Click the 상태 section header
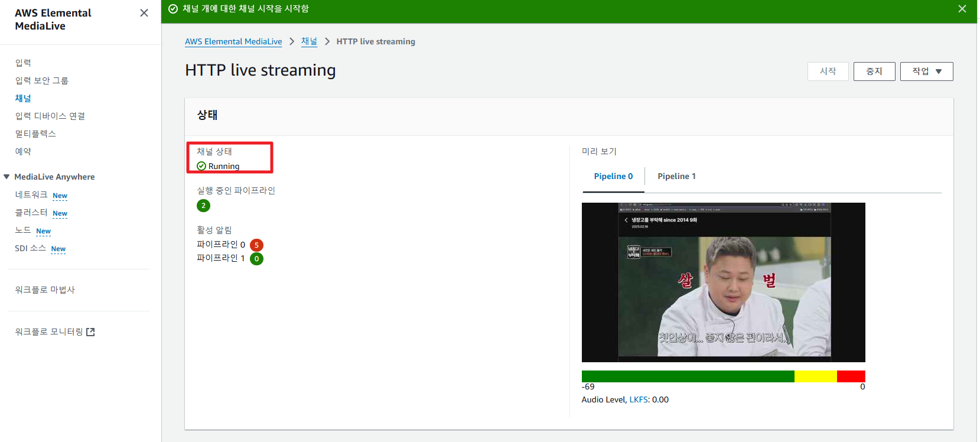This screenshot has height=442, width=980. coord(207,115)
